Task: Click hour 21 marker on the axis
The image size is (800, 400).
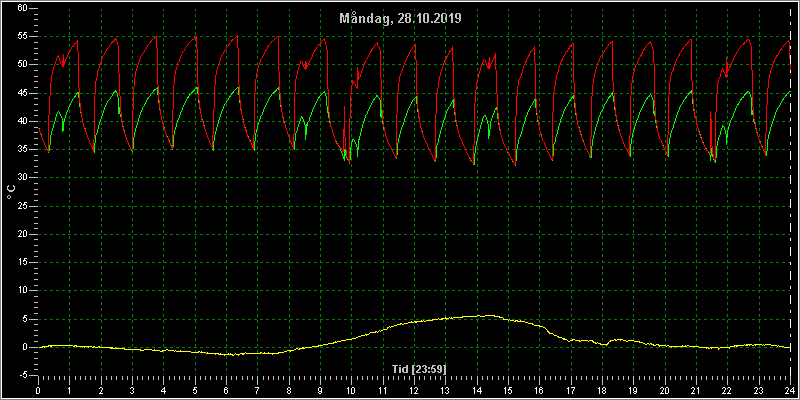Action: [x=696, y=390]
